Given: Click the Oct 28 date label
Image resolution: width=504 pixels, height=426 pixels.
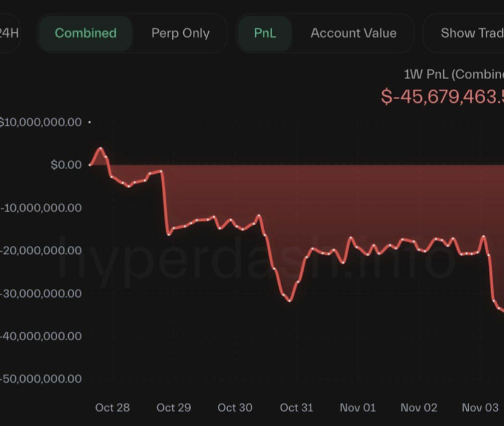Looking at the screenshot, I should pyautogui.click(x=113, y=407).
